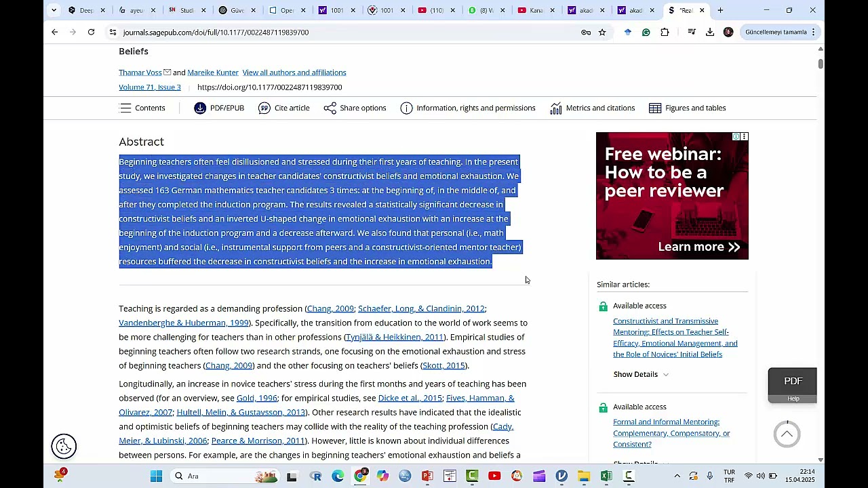Open the Cite article dialog
This screenshot has height=488, width=868.
(284, 108)
